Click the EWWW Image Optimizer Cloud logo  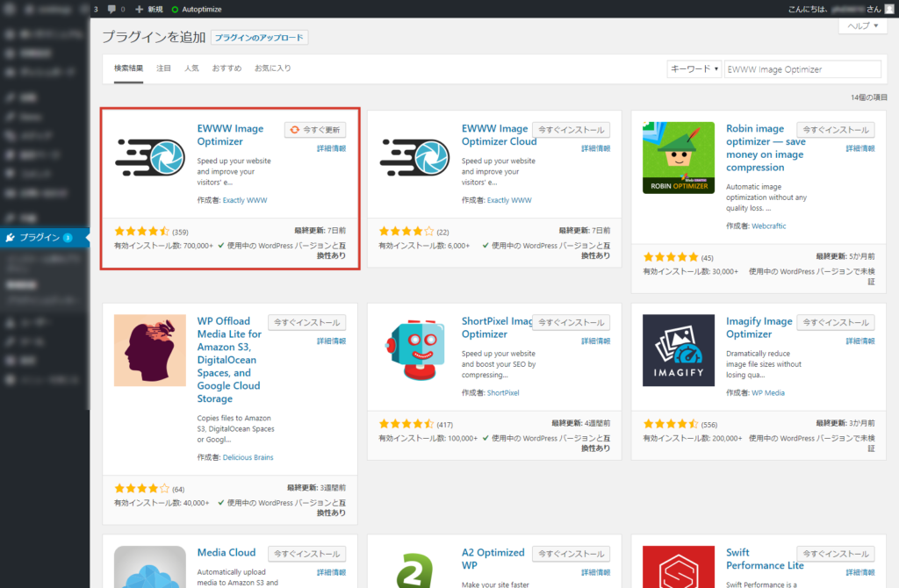pyautogui.click(x=414, y=158)
